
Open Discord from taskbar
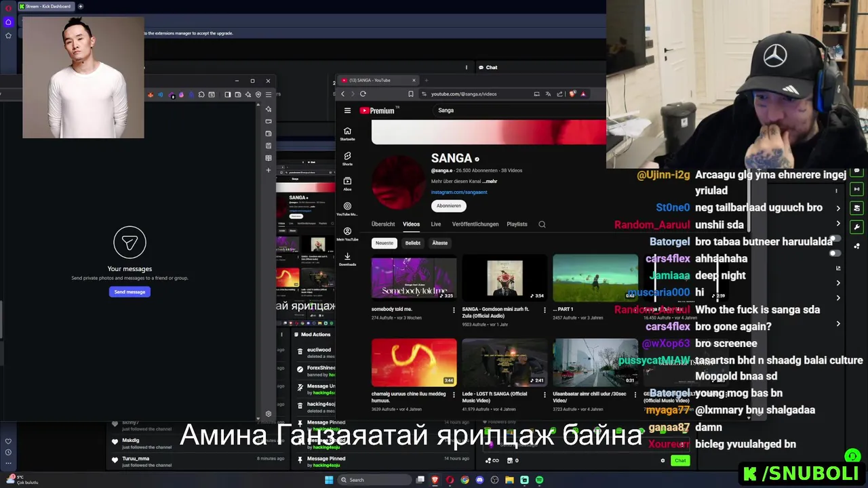coord(479,480)
